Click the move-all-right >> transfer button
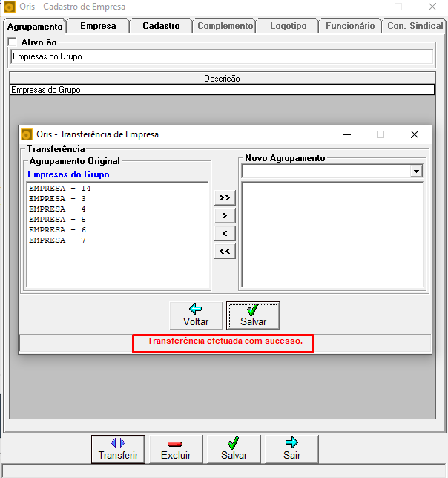The image size is (448, 478). (x=225, y=198)
